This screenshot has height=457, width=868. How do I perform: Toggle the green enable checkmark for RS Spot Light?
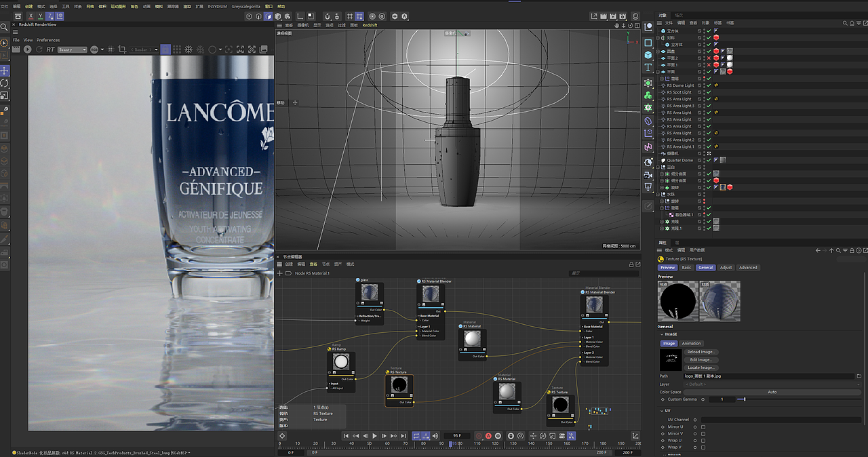coord(709,92)
